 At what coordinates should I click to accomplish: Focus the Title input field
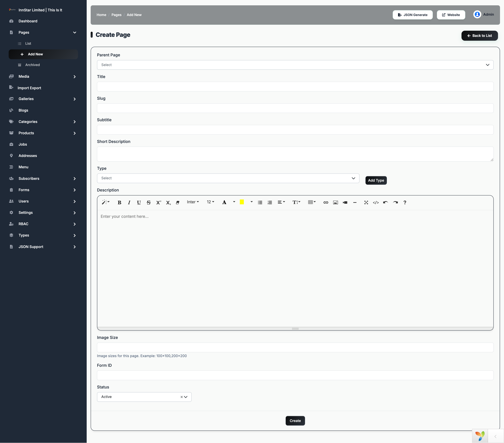(295, 87)
